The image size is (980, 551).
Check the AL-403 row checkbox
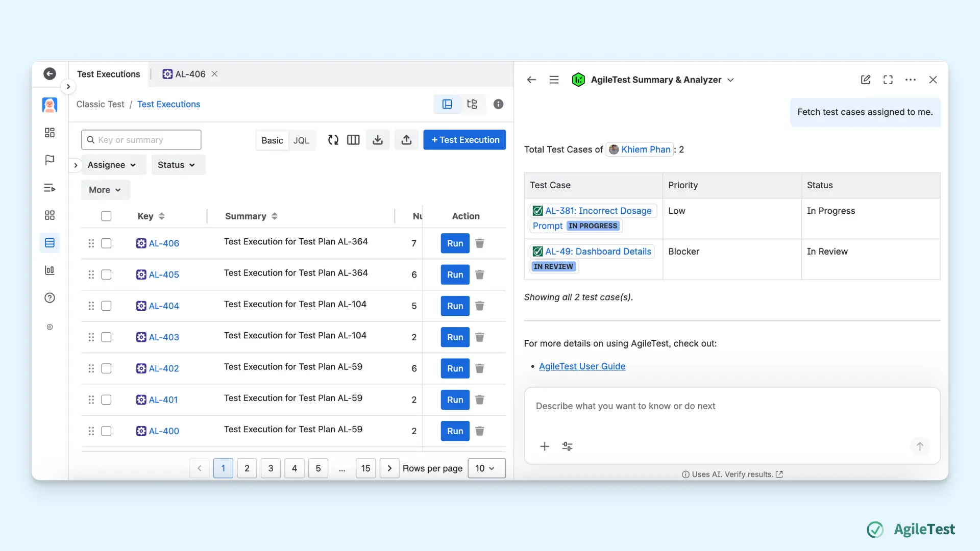click(x=106, y=337)
